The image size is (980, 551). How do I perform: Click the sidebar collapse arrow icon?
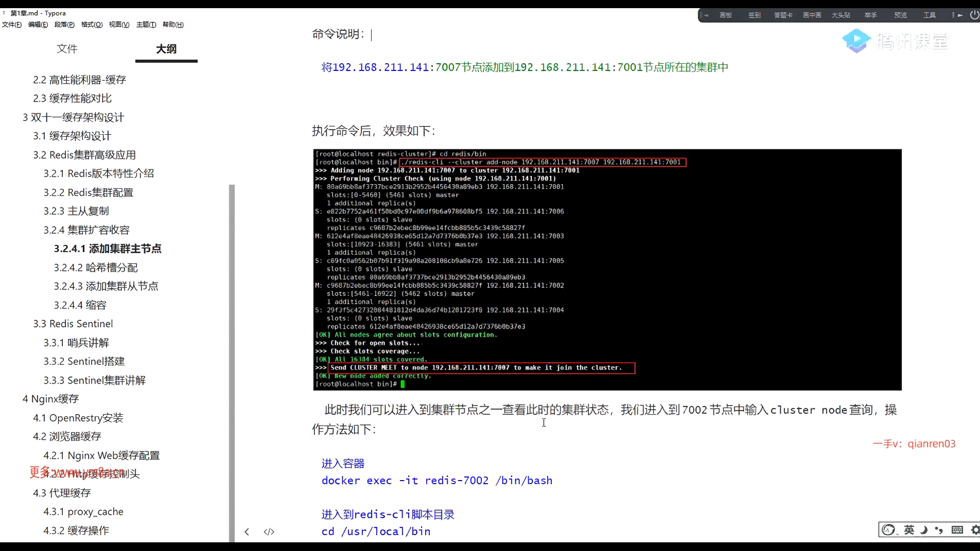click(x=247, y=532)
